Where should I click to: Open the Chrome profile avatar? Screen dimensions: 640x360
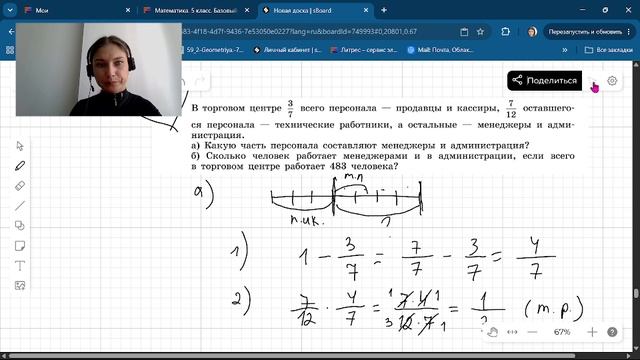tap(532, 31)
